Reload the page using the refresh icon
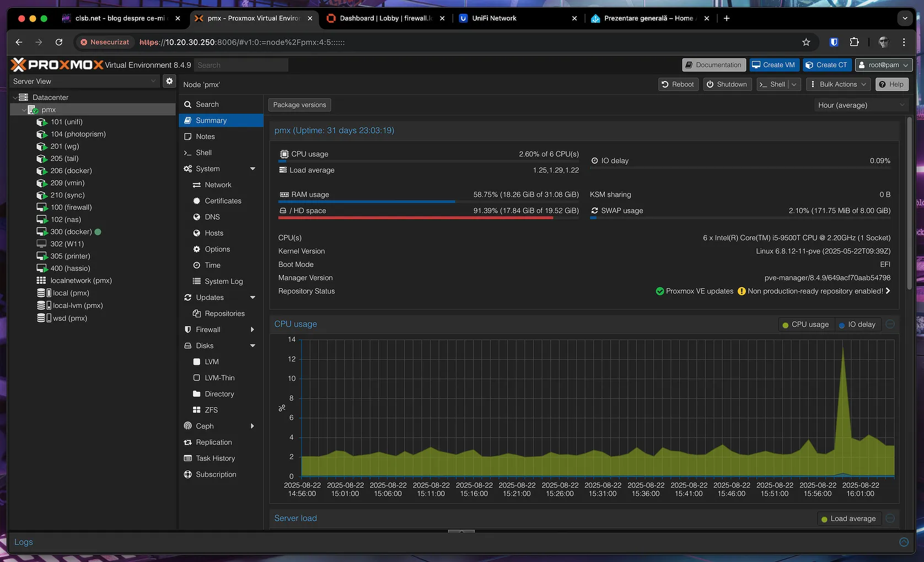The height and width of the screenshot is (562, 924). click(x=59, y=42)
